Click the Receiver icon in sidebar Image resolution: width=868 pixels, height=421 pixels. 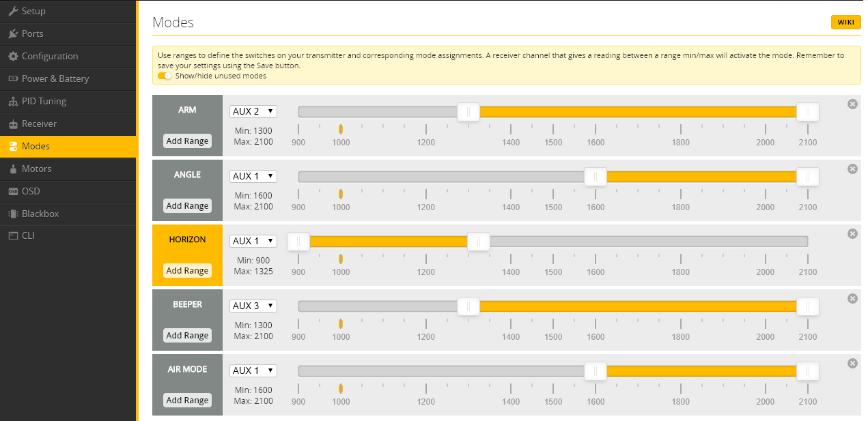point(13,124)
